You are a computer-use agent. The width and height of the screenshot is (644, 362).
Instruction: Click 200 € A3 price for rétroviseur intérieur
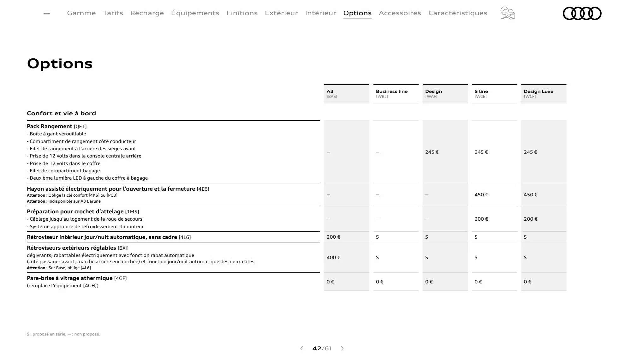click(333, 237)
